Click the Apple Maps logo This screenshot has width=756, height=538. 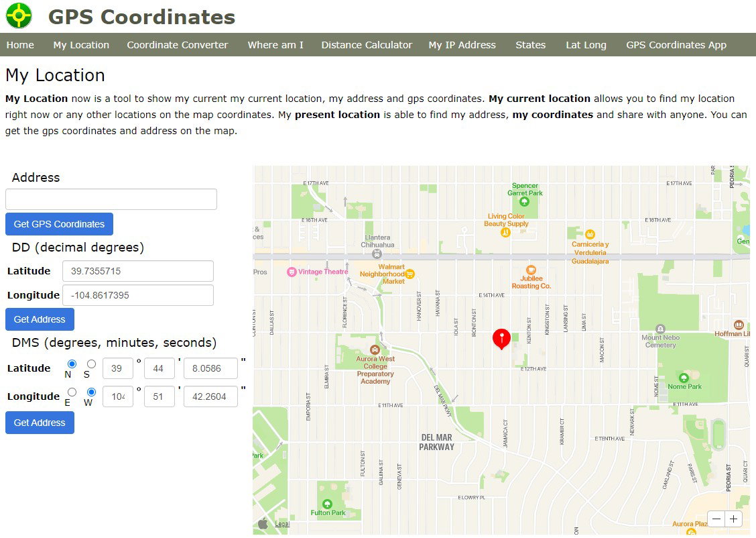tap(263, 523)
